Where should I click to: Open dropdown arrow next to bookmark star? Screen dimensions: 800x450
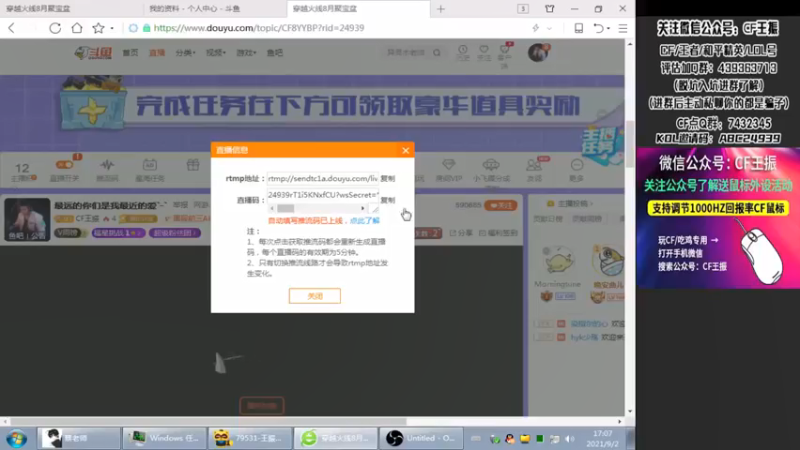pos(112,29)
